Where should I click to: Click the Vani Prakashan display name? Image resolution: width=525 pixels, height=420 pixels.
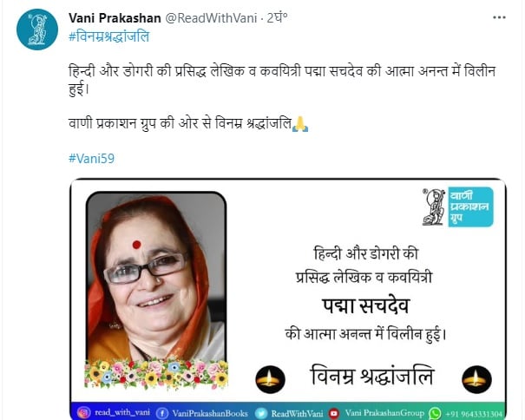(115, 17)
